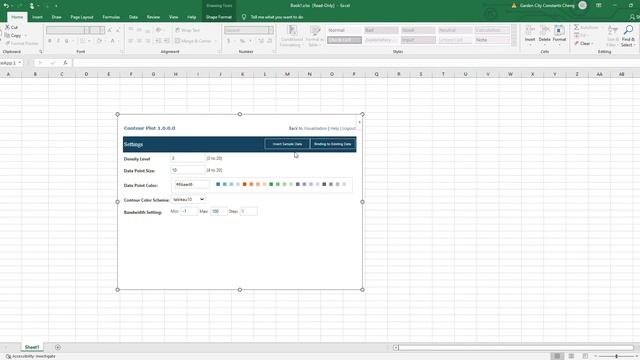This screenshot has height=360, width=640.
Task: Open the Page Layout ribbon tab
Action: coord(82,17)
